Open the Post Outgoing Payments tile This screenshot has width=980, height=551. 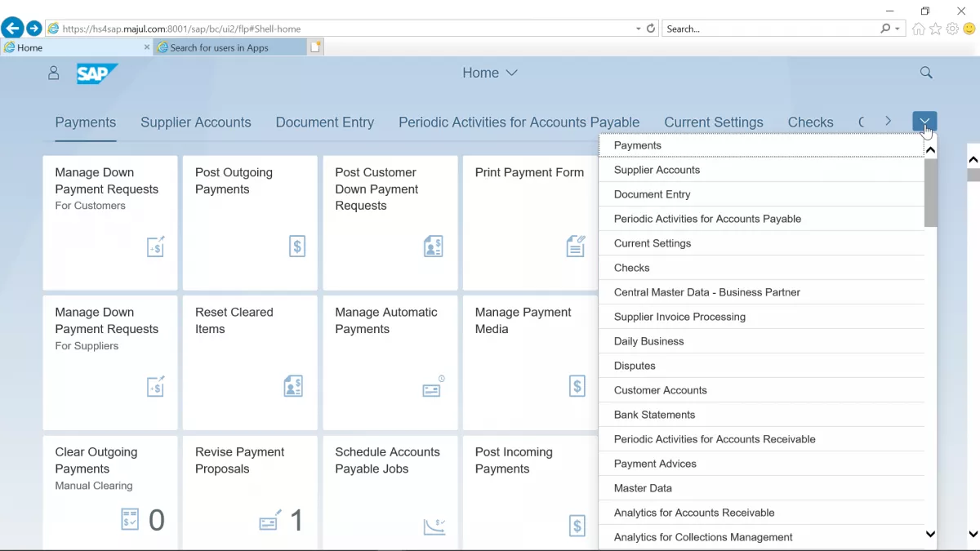pyautogui.click(x=250, y=223)
